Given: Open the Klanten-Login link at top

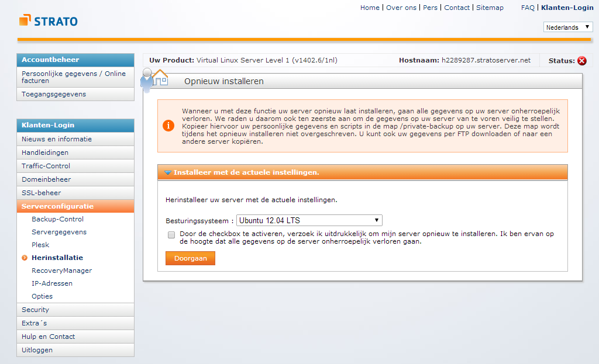Looking at the screenshot, I should pyautogui.click(x=567, y=8).
